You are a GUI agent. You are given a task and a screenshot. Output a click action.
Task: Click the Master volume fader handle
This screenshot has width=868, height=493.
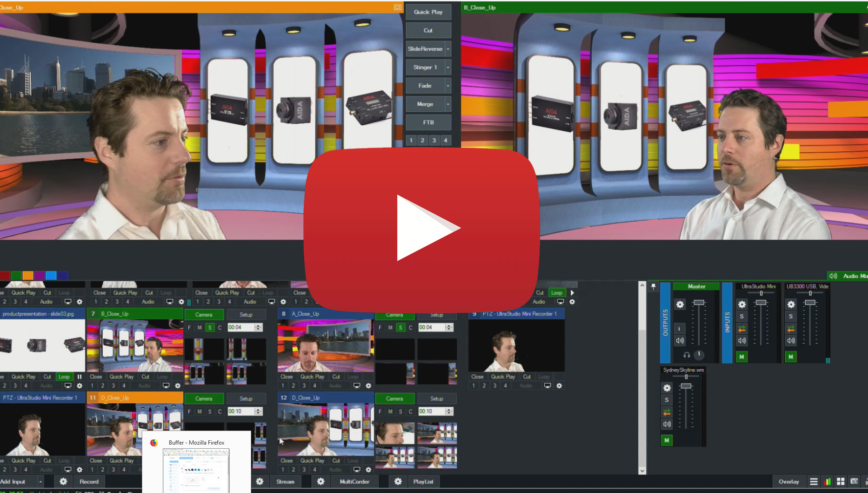pos(699,303)
